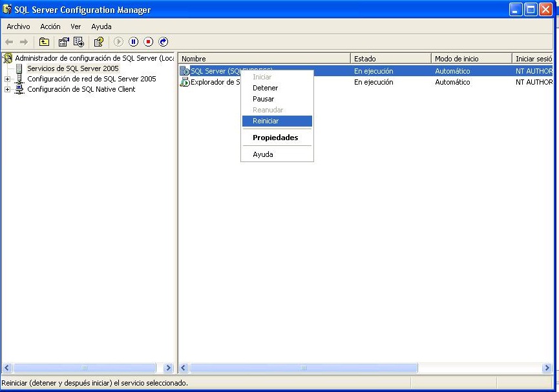This screenshot has width=559, height=392.
Task: Maximize the SQL Server Configuration Manager window
Action: click(531, 10)
